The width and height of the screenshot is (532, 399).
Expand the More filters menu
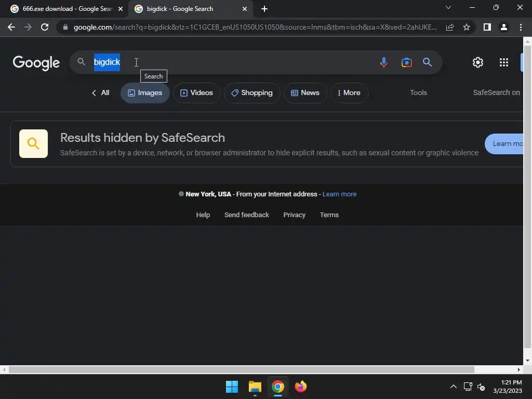click(x=350, y=93)
